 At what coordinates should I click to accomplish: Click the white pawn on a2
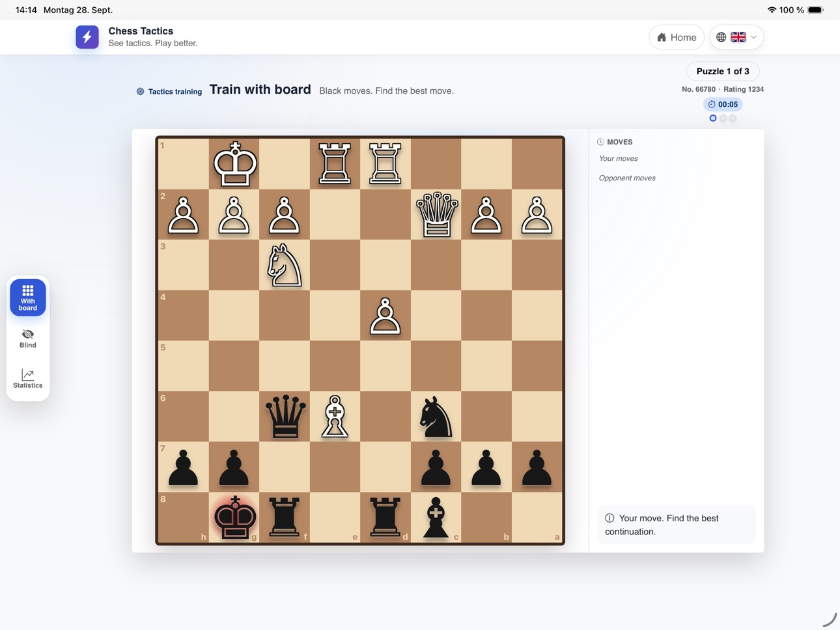[x=537, y=215]
